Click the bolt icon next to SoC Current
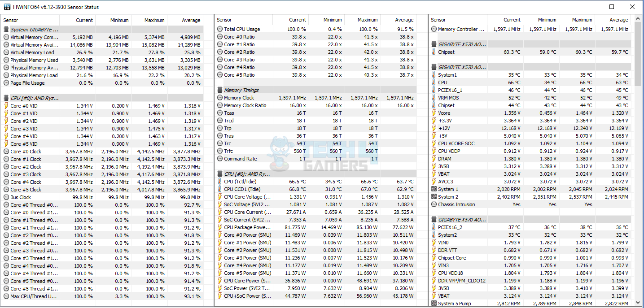 coord(220,220)
